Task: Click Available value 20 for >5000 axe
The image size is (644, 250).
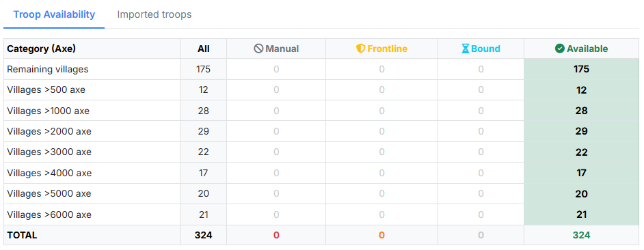Action: pyautogui.click(x=582, y=194)
